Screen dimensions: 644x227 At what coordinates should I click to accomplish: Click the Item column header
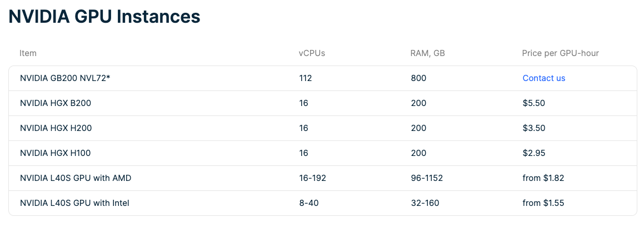pyautogui.click(x=28, y=53)
